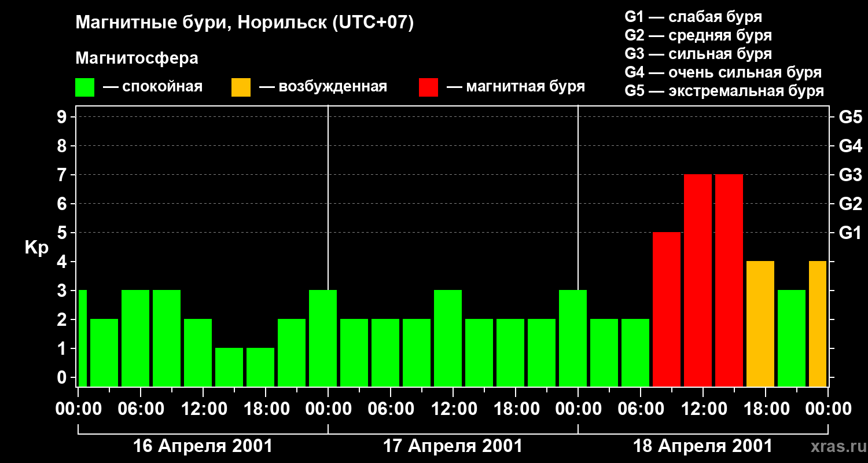Click the G1 label on right axis
Image resolution: width=868 pixels, height=463 pixels.
click(x=850, y=233)
